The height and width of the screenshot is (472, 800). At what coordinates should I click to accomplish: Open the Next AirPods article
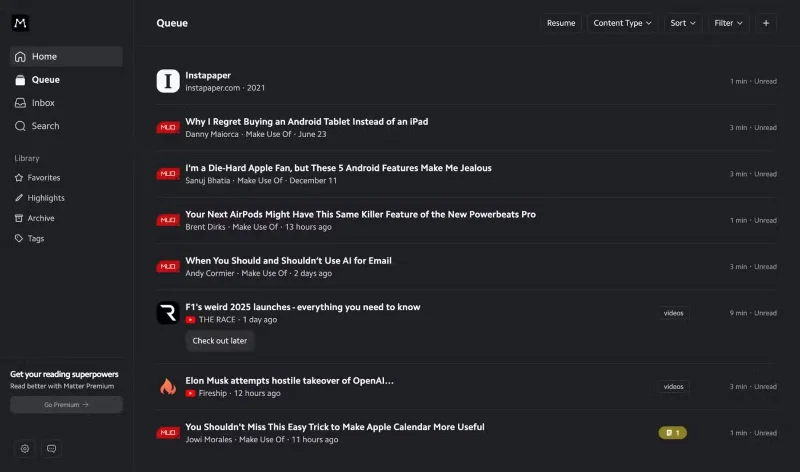click(360, 214)
